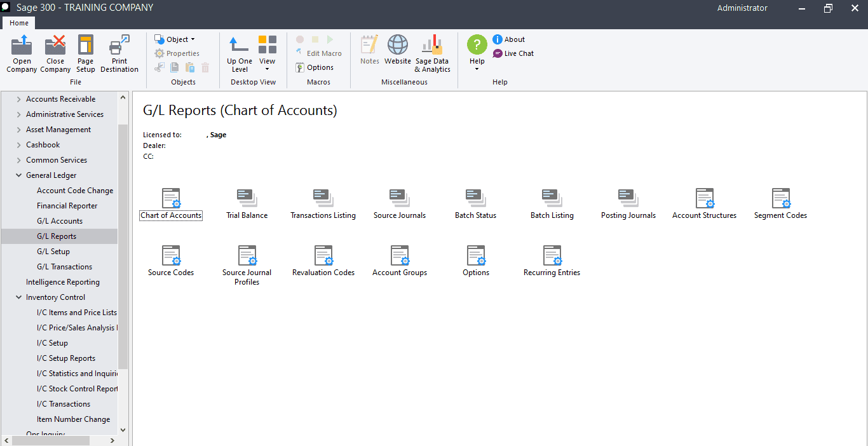Viewport: 868px width, 446px height.
Task: Select I/C Setup Reports in the tree
Action: [66, 358]
